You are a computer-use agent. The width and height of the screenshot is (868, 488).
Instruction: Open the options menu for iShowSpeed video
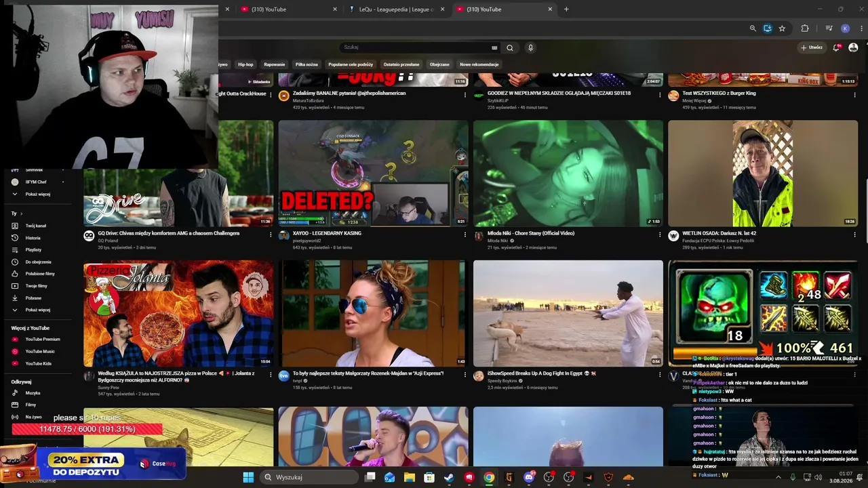[x=660, y=375]
